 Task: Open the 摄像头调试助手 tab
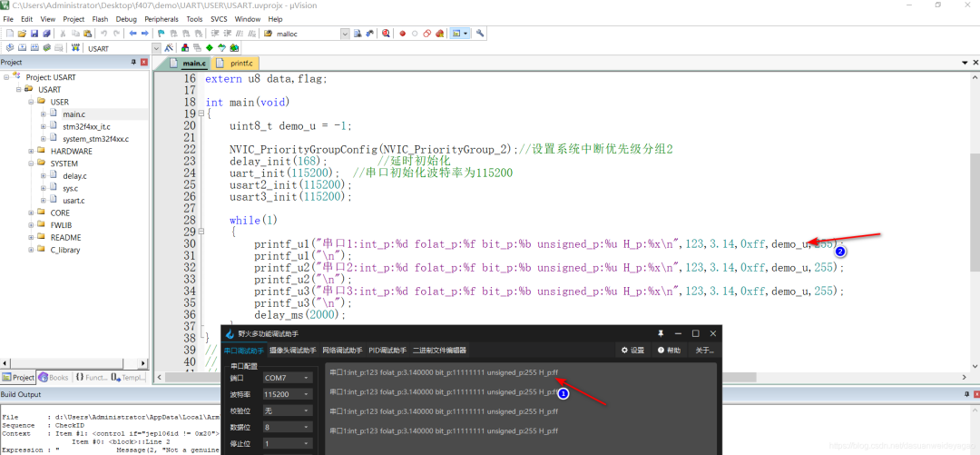pos(293,351)
